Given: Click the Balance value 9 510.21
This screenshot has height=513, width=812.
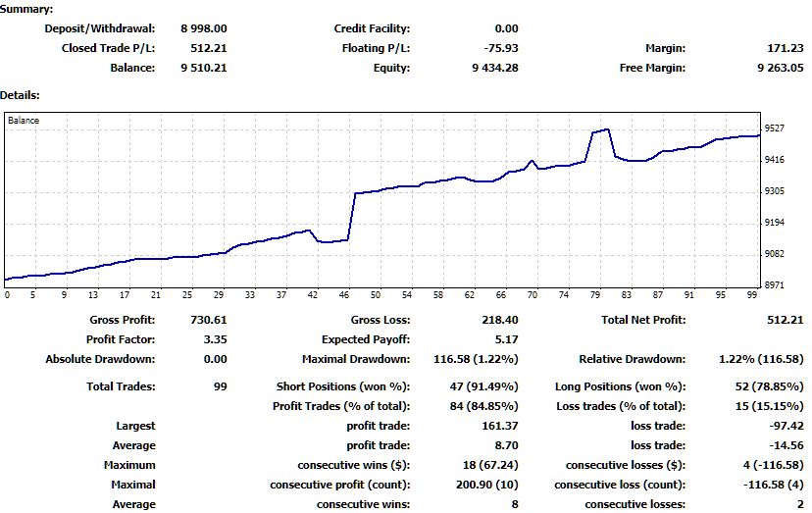Looking at the screenshot, I should click(x=204, y=68).
